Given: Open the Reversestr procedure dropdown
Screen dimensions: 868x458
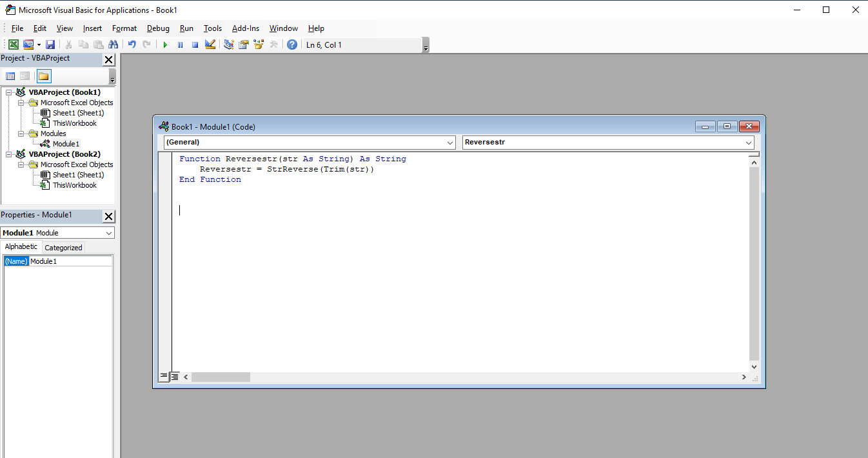Looking at the screenshot, I should 749,143.
